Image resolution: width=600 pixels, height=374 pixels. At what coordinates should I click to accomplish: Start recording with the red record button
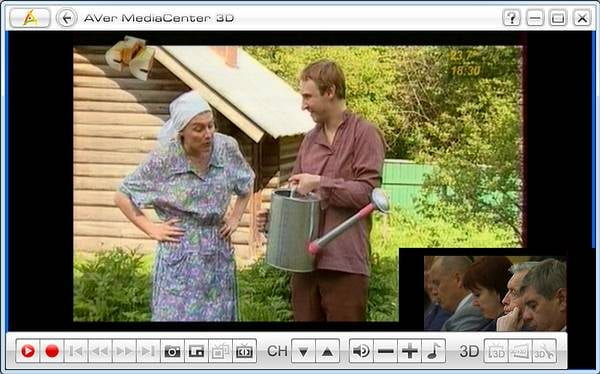(52, 351)
